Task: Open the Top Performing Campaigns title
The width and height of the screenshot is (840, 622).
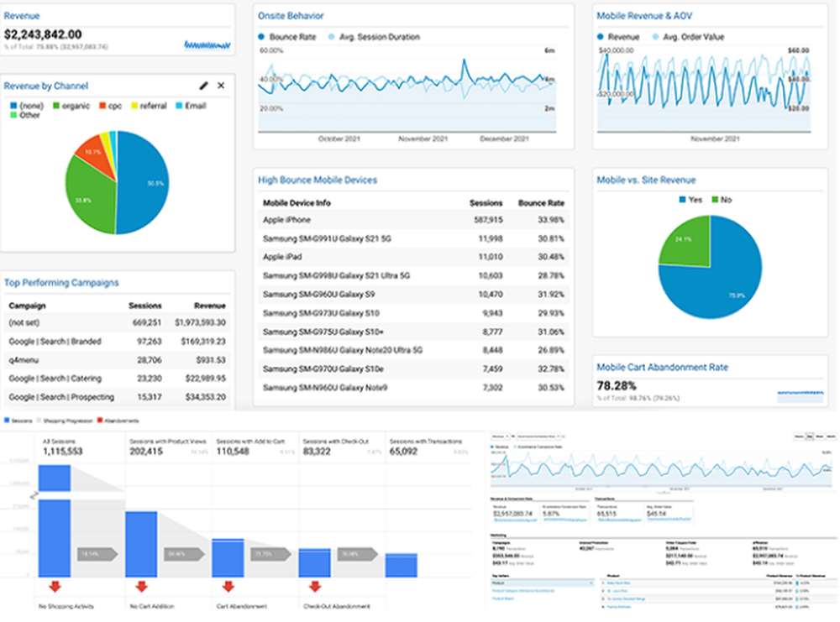Action: click(x=61, y=283)
